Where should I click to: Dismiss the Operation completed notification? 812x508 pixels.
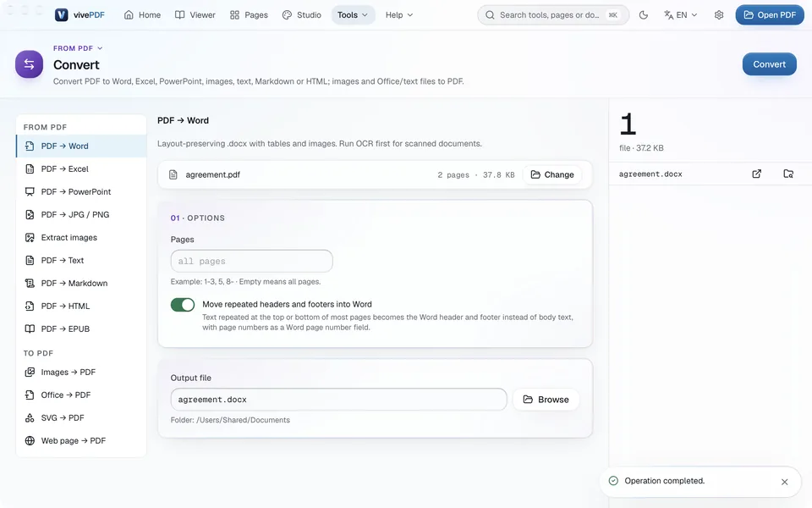pyautogui.click(x=785, y=482)
